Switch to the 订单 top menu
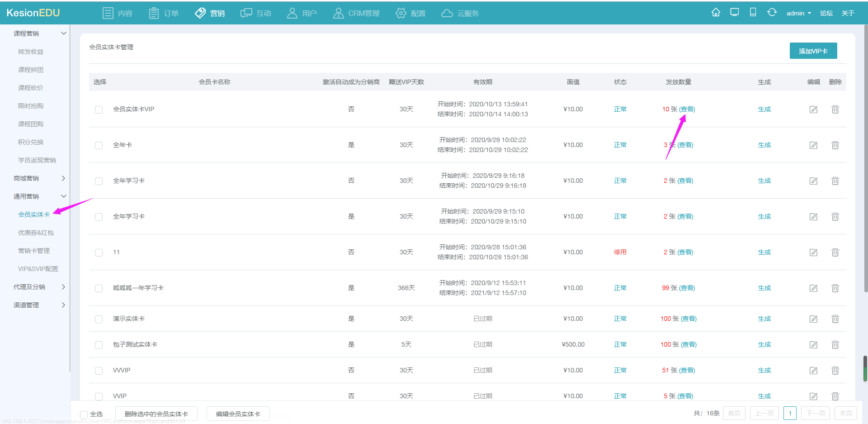 (x=164, y=13)
